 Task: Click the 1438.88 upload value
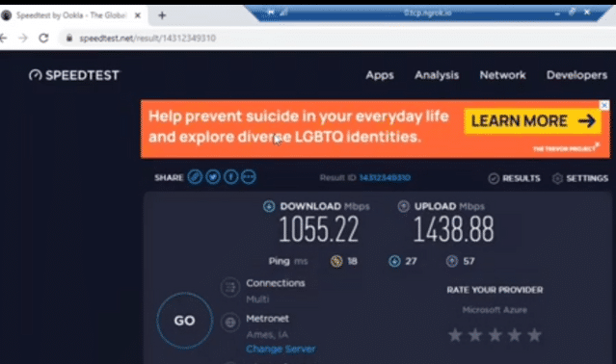click(x=453, y=229)
